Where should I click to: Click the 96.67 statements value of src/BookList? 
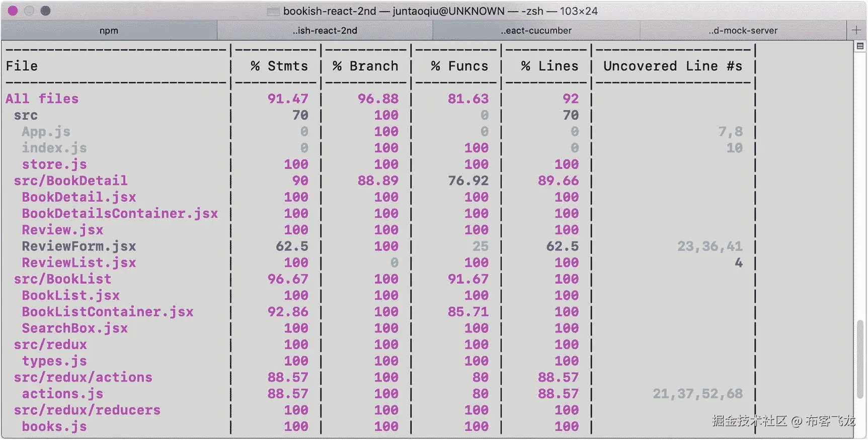tap(288, 279)
